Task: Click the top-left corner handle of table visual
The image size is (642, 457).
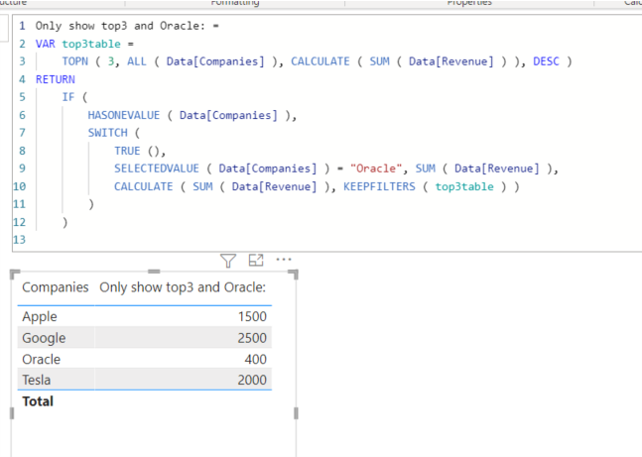Action: pos(14,274)
